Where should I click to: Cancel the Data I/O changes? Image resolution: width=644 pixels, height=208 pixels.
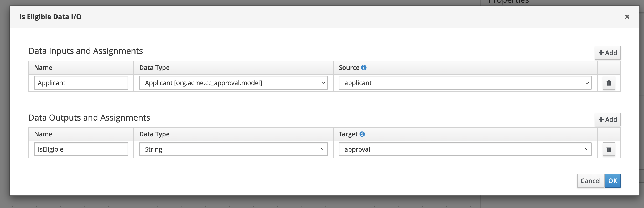[x=591, y=181]
